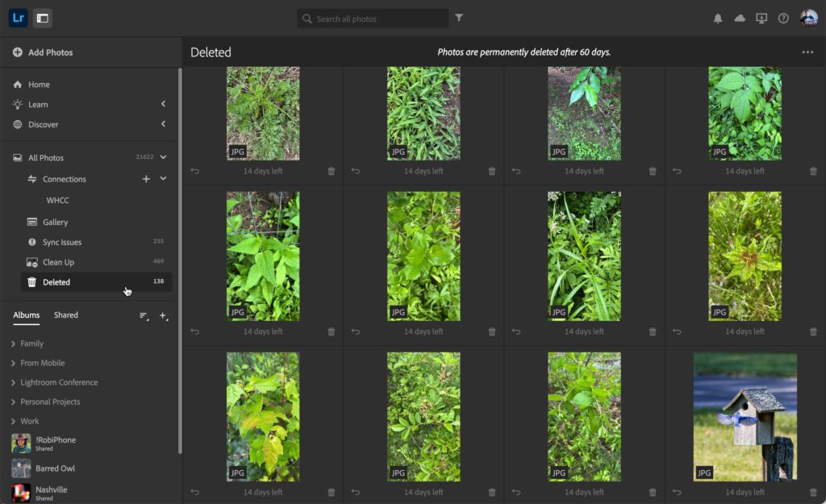826x504 pixels.
Task: Expand the Lightroom Conference folder
Action: tap(13, 382)
